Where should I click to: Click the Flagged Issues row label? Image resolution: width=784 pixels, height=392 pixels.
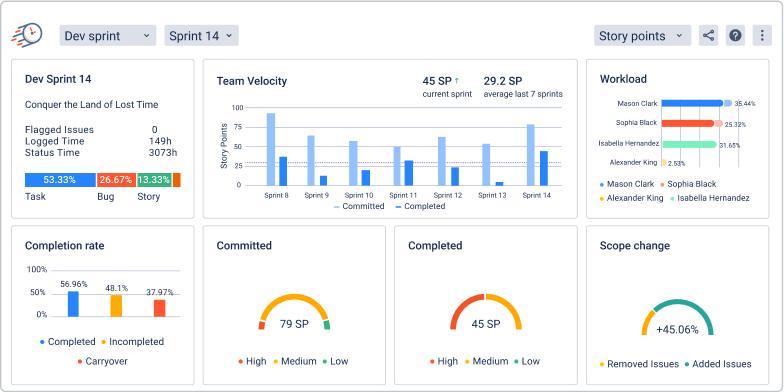[59, 130]
